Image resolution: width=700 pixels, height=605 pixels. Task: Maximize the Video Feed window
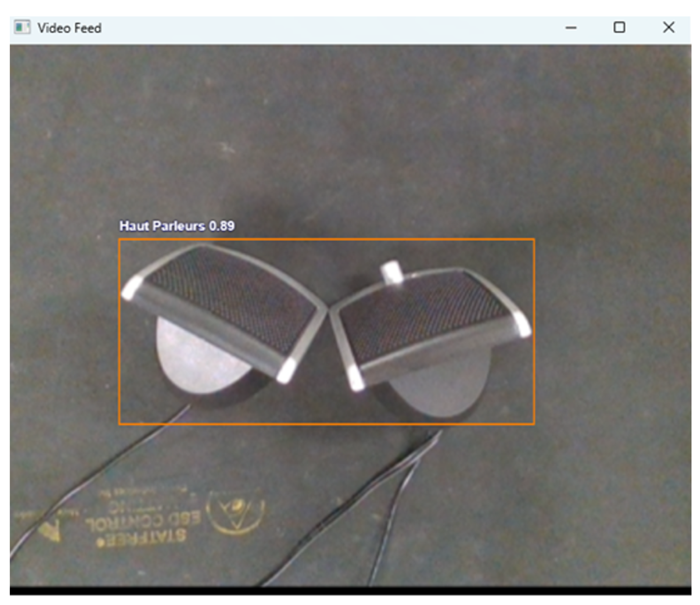click(619, 28)
